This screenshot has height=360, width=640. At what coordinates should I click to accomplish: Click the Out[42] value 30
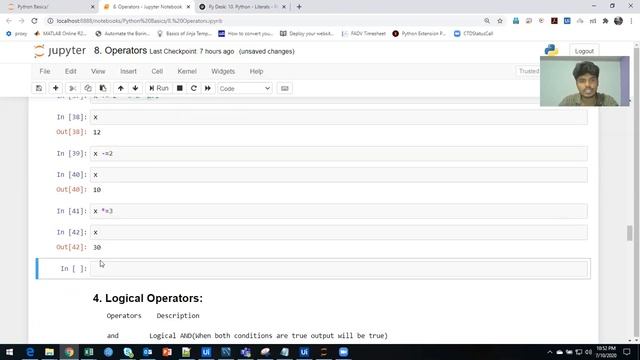click(97, 247)
